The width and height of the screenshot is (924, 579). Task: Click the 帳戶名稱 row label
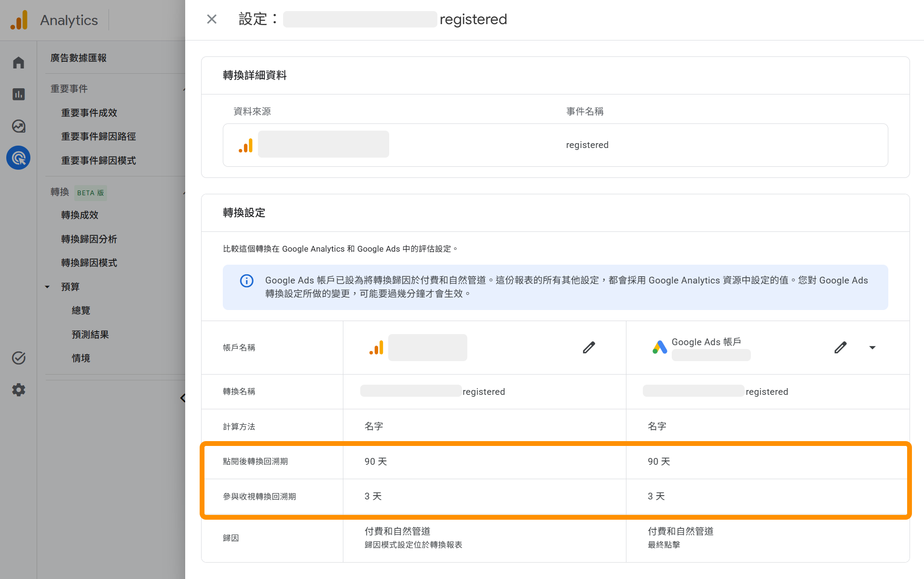pos(239,348)
